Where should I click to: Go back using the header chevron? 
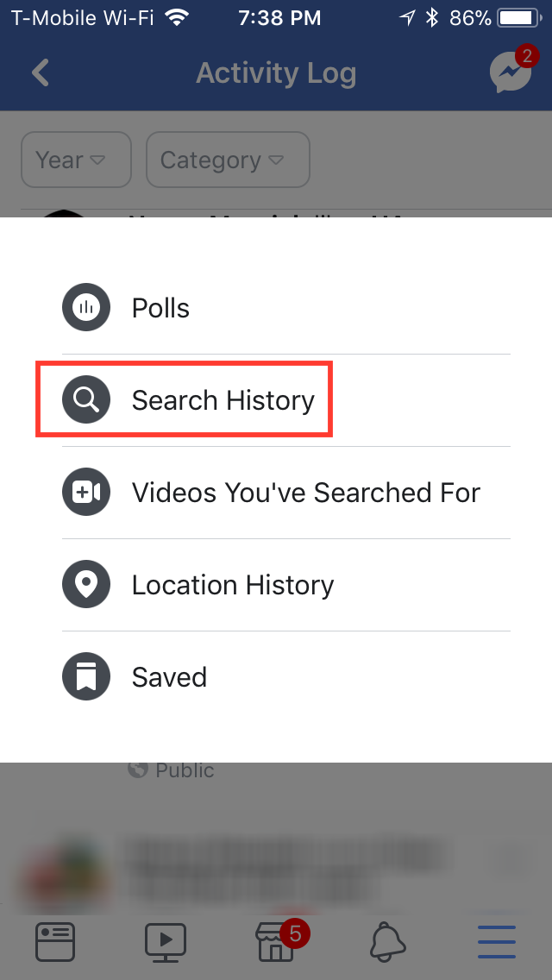pyautogui.click(x=41, y=72)
